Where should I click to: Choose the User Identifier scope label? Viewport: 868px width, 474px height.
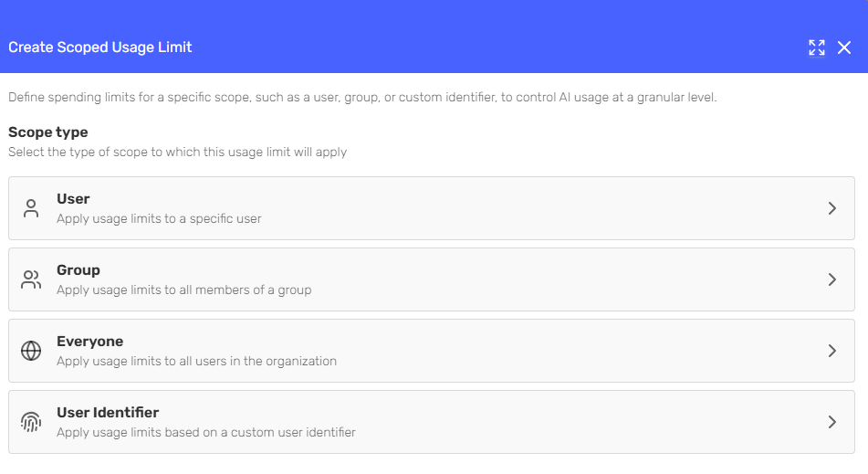point(108,413)
